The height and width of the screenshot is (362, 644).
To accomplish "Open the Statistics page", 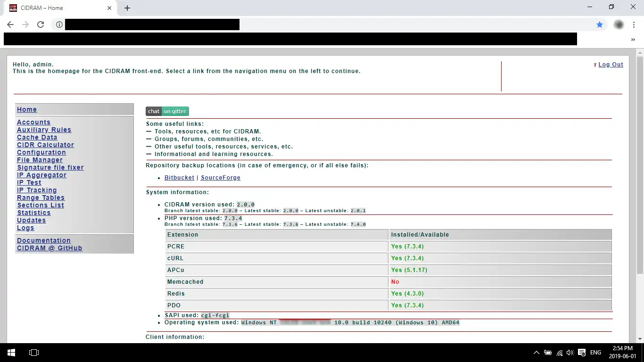I will point(34,213).
